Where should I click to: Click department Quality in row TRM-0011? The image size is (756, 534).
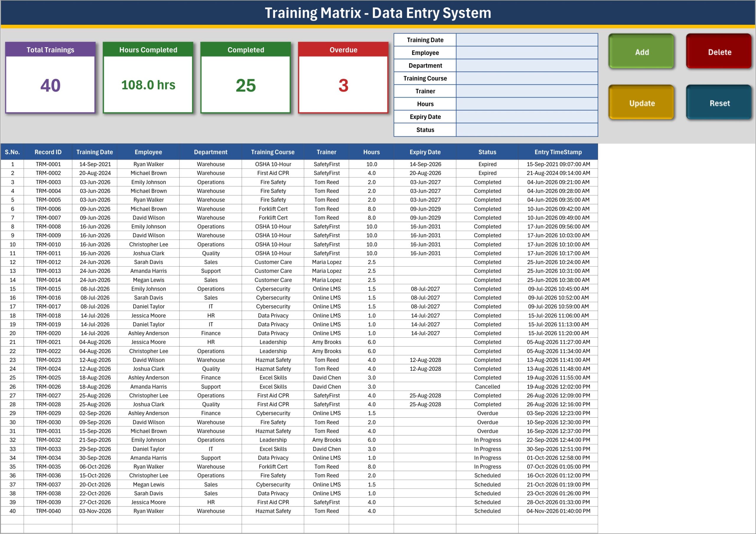[x=211, y=253]
